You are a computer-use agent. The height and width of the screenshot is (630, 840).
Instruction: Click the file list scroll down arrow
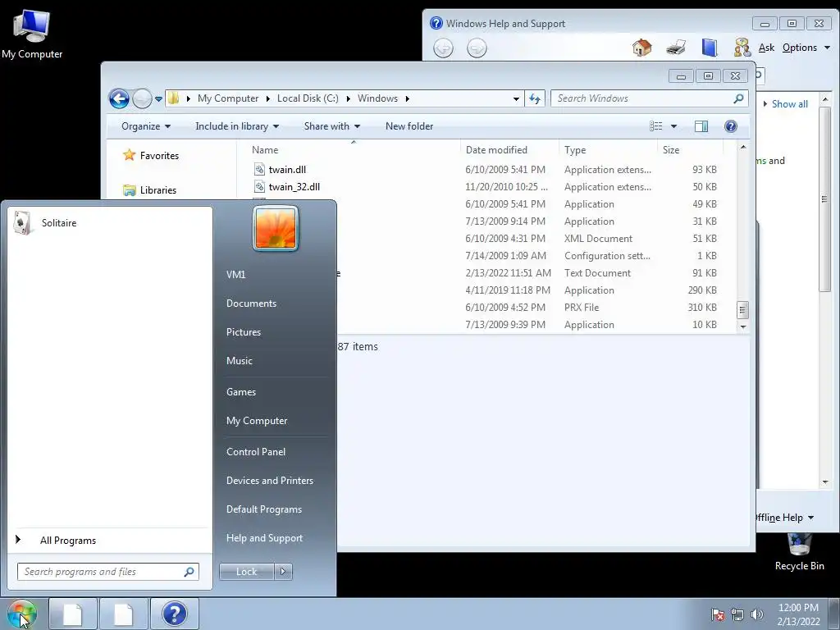743,326
